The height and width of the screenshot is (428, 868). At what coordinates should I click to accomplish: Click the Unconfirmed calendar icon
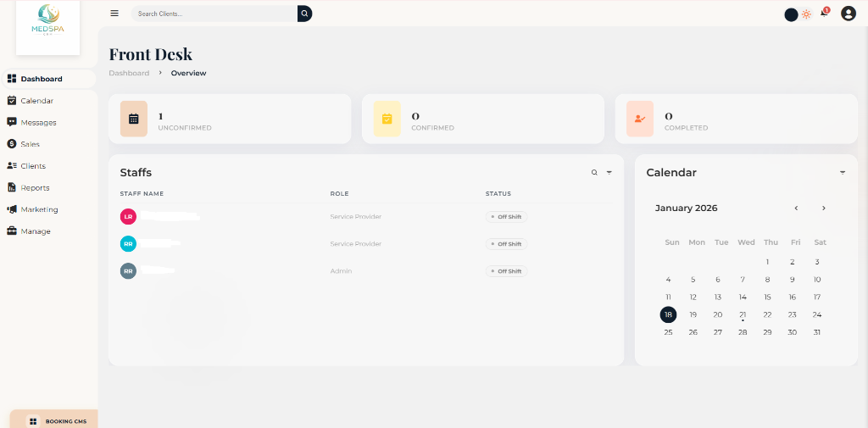pyautogui.click(x=133, y=119)
